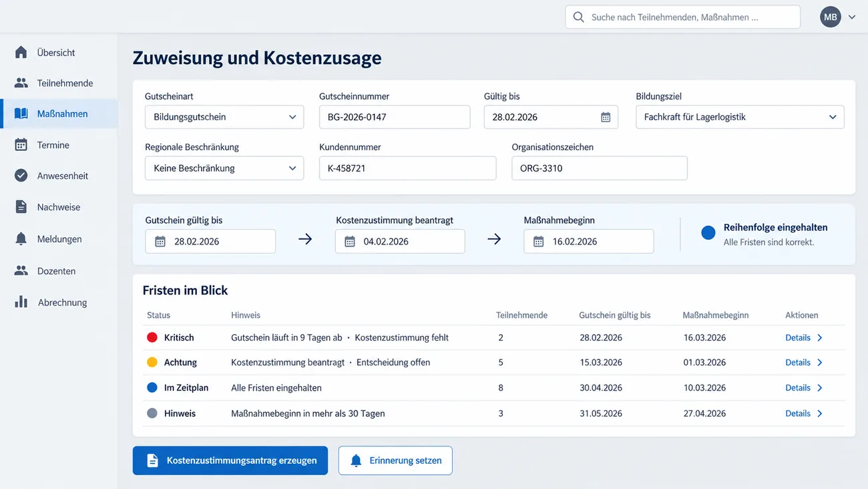This screenshot has height=489, width=868.
Task: Open Termine section
Action: [x=59, y=145]
